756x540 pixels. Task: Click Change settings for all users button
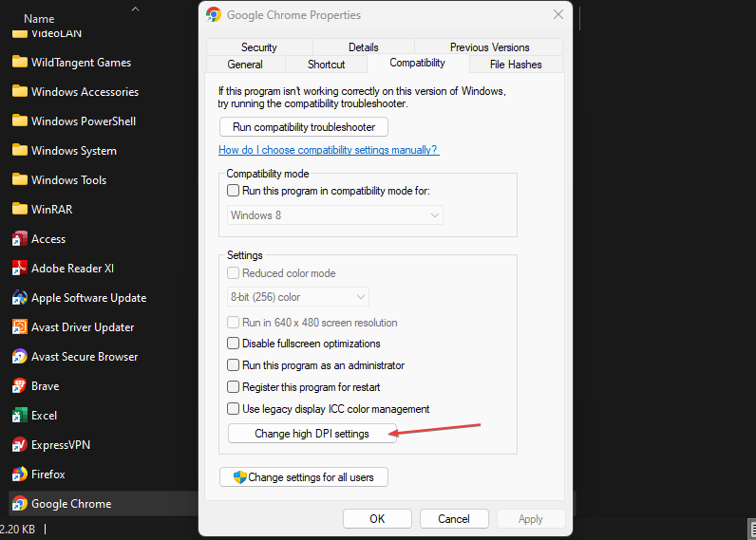click(304, 477)
